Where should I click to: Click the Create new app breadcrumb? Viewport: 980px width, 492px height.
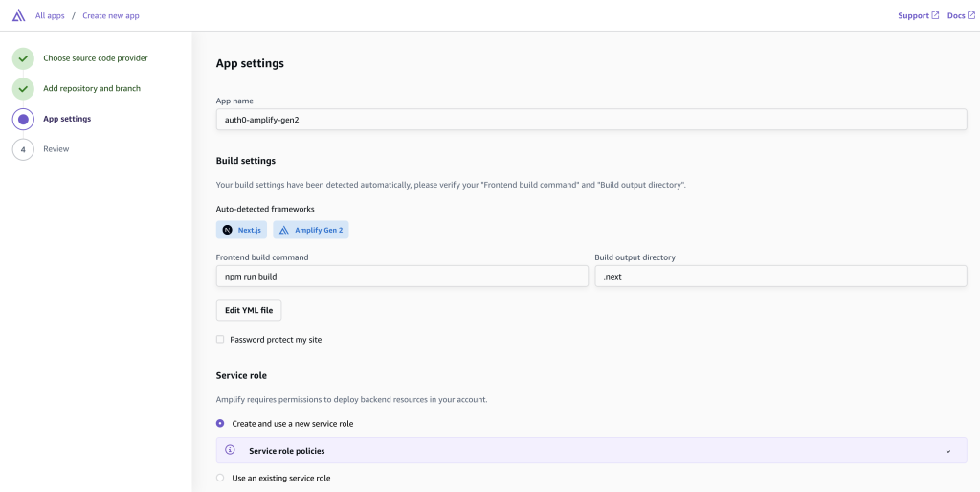coord(111,15)
